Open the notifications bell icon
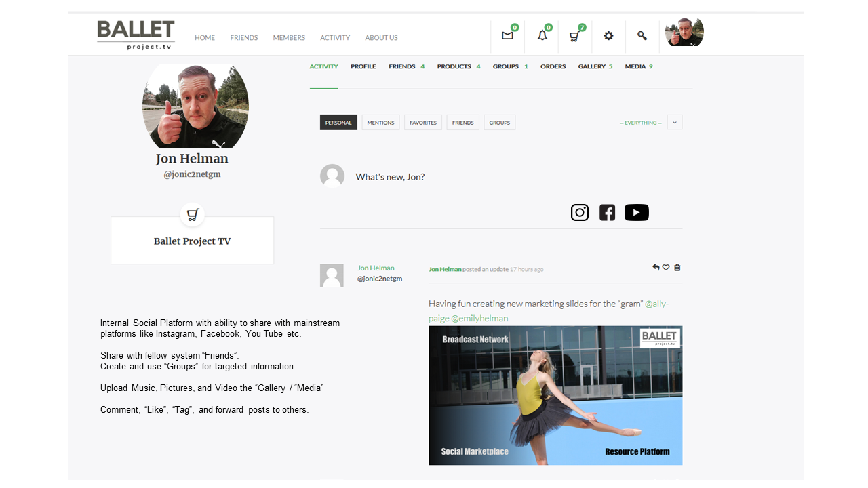This screenshot has height=488, width=868. pyautogui.click(x=542, y=35)
